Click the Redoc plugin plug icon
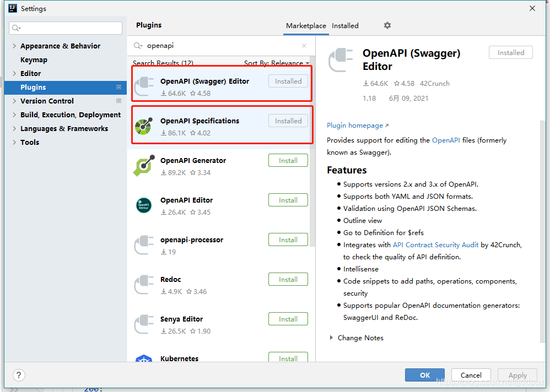This screenshot has height=392, width=550. (x=144, y=285)
